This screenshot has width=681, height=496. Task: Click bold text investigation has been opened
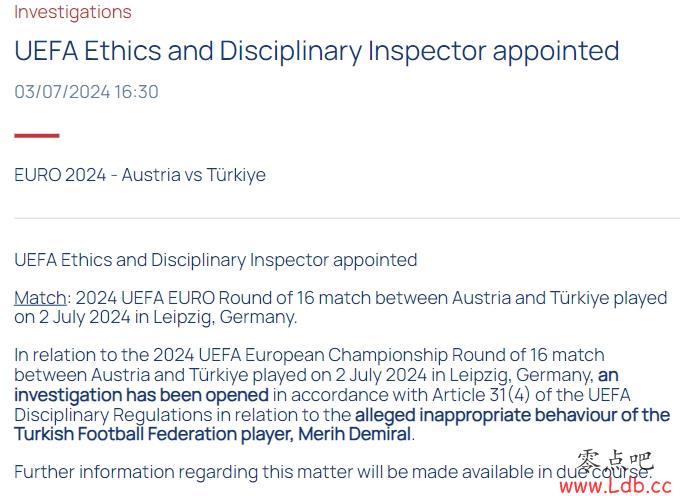coord(141,395)
